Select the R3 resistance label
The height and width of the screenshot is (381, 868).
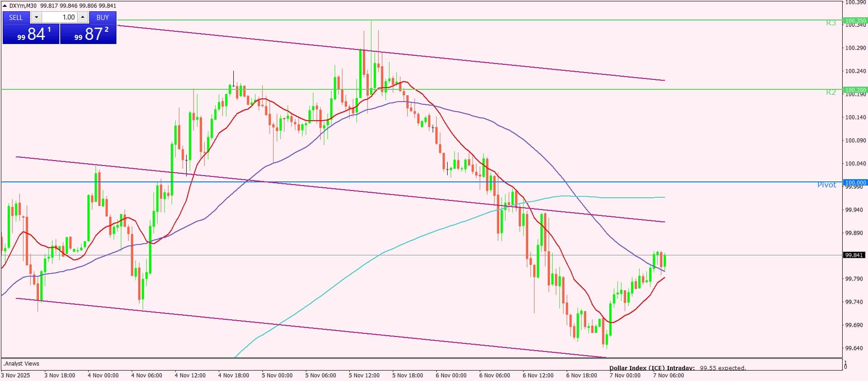pyautogui.click(x=830, y=23)
